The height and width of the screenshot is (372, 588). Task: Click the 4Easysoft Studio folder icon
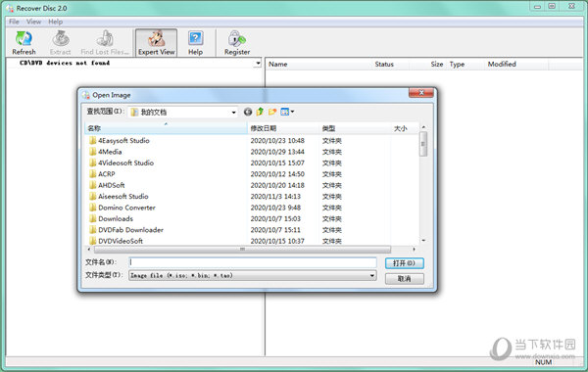93,141
